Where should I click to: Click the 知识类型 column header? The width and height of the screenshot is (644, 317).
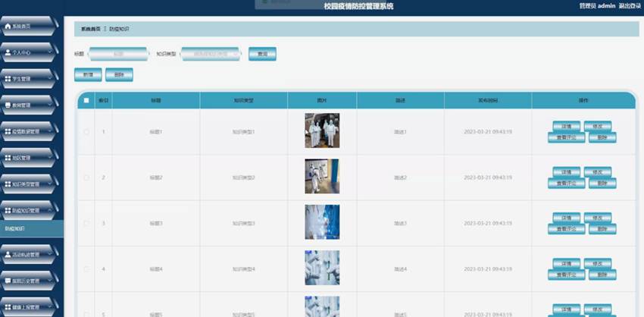243,100
